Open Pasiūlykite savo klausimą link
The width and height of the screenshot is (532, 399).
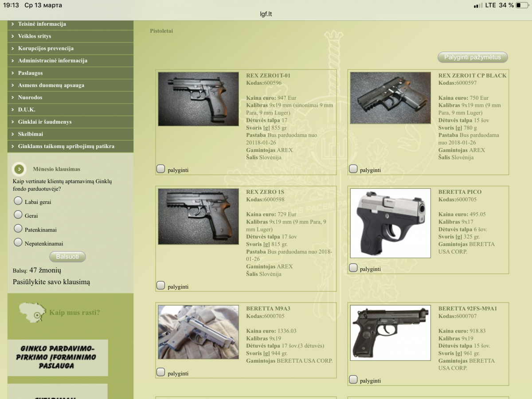pyautogui.click(x=51, y=282)
